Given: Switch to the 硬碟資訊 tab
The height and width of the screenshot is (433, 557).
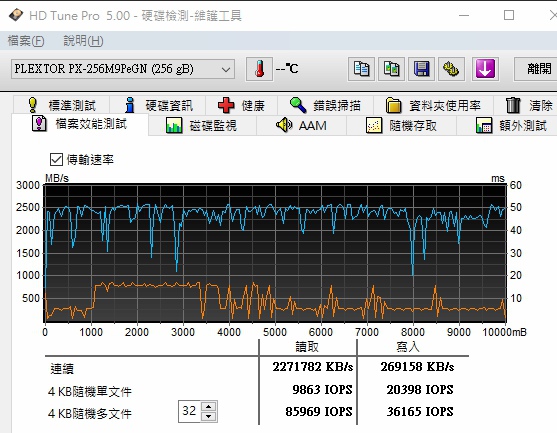Looking at the screenshot, I should tap(158, 105).
